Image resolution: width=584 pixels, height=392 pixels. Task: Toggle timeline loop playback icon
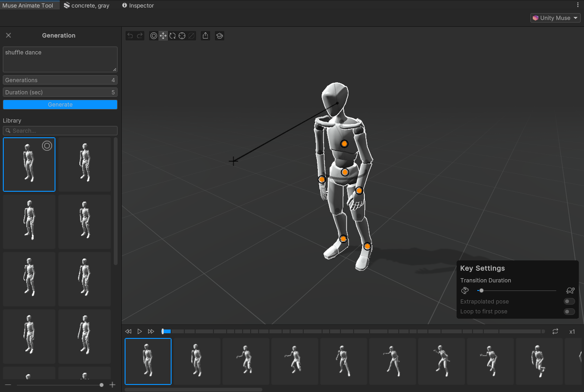555,331
